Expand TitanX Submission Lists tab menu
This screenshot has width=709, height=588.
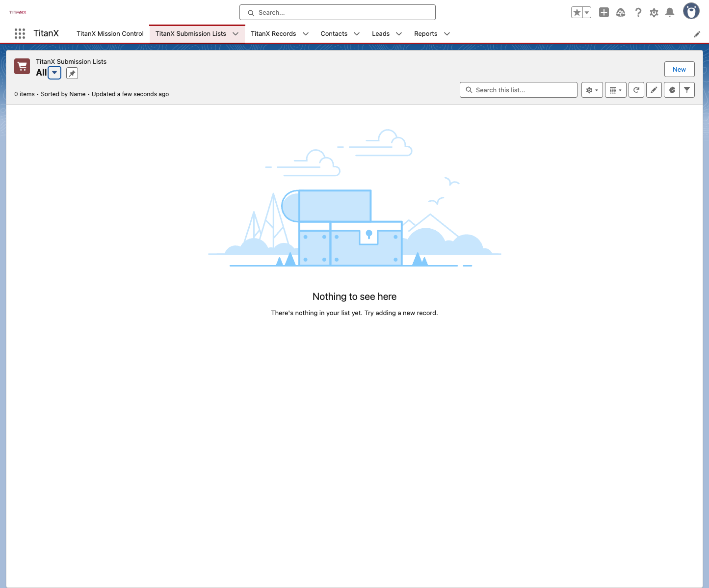click(x=236, y=34)
